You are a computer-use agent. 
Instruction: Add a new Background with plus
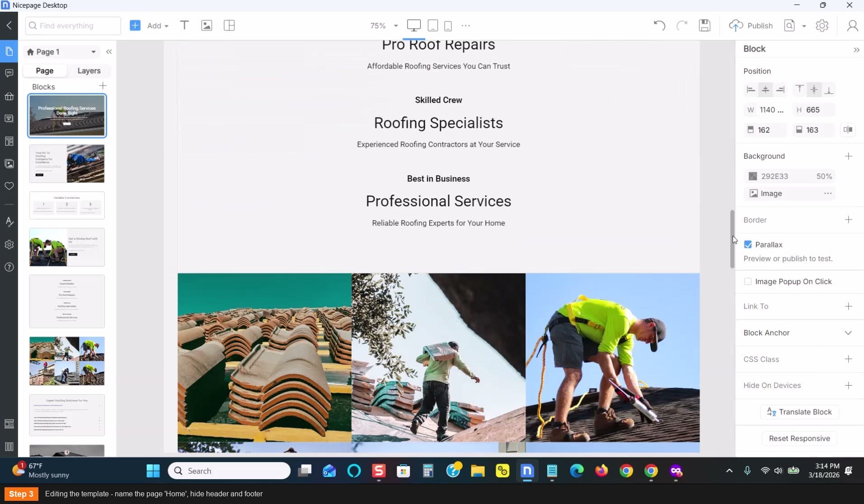(848, 156)
